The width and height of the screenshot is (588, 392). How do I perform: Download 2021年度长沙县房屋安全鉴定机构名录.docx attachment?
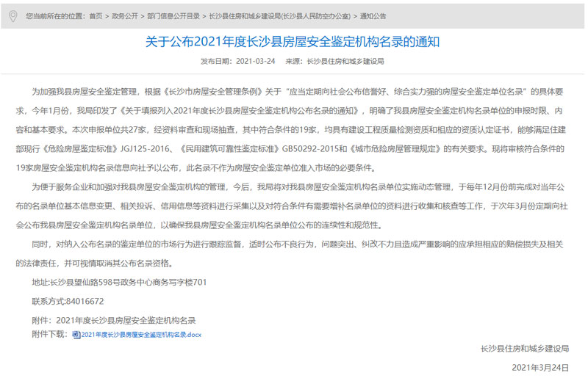click(x=141, y=335)
